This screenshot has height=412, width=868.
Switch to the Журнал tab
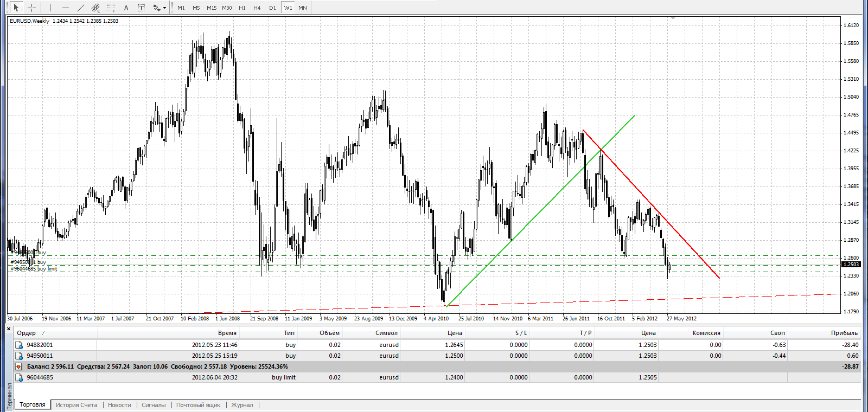pos(242,405)
